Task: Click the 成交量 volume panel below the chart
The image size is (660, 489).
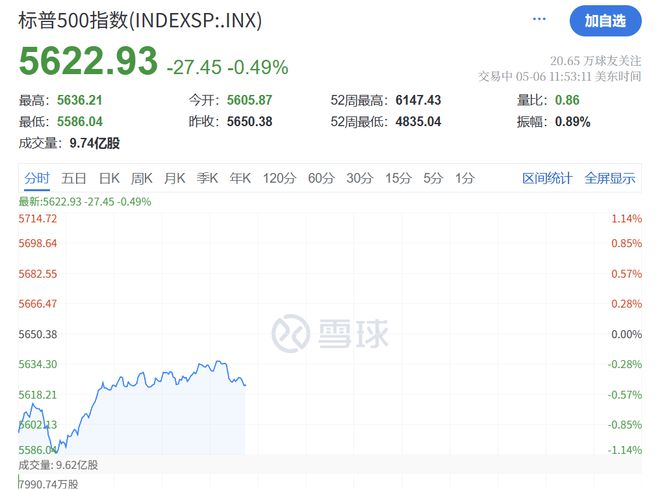Action: (x=330, y=472)
